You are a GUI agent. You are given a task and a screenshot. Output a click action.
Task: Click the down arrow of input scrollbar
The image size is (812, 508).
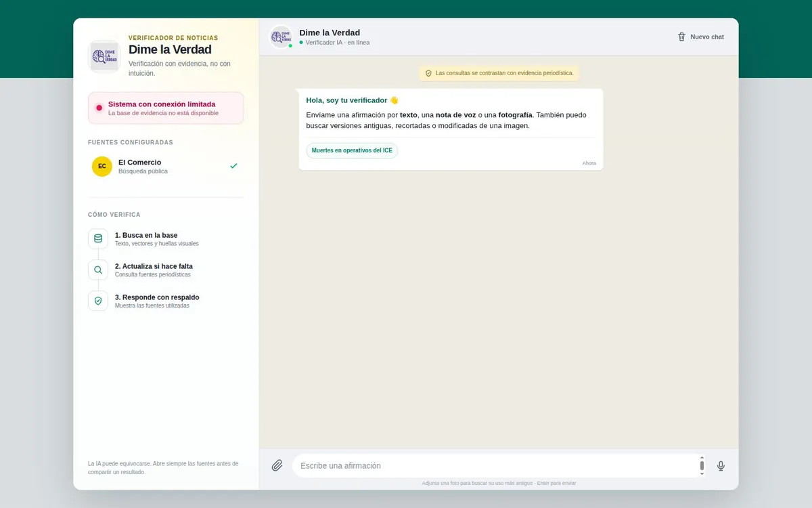[702, 473]
